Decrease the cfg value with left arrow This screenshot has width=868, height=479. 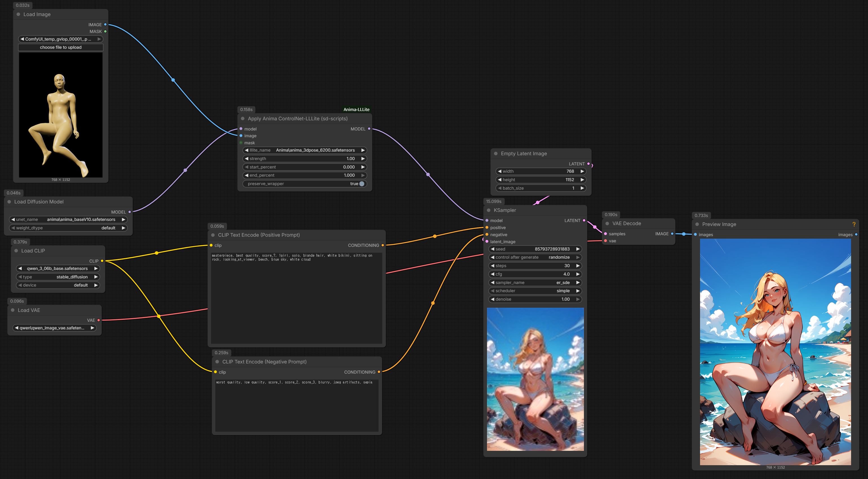493,274
